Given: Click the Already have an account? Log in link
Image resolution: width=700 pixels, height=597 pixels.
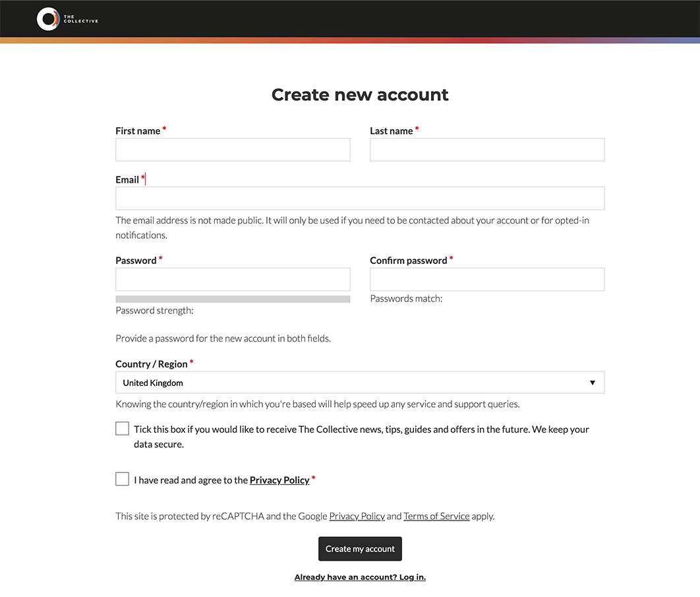Looking at the screenshot, I should point(360,577).
